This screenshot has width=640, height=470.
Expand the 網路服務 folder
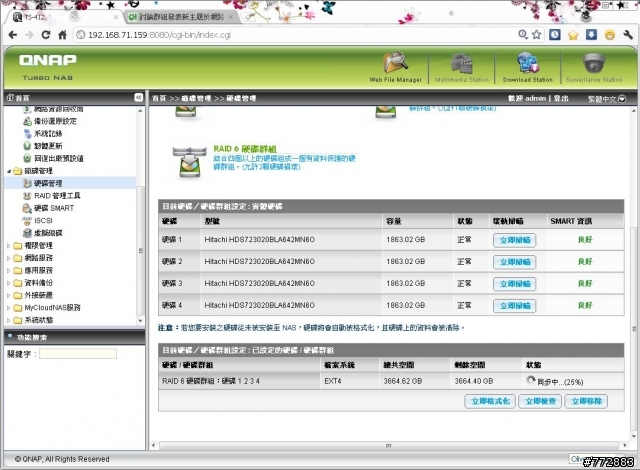point(9,258)
